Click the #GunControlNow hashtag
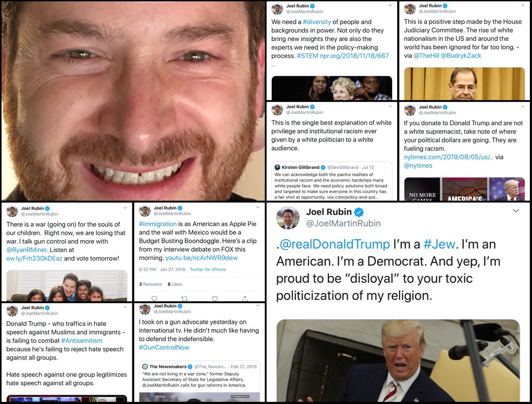The image size is (532, 404). (164, 347)
